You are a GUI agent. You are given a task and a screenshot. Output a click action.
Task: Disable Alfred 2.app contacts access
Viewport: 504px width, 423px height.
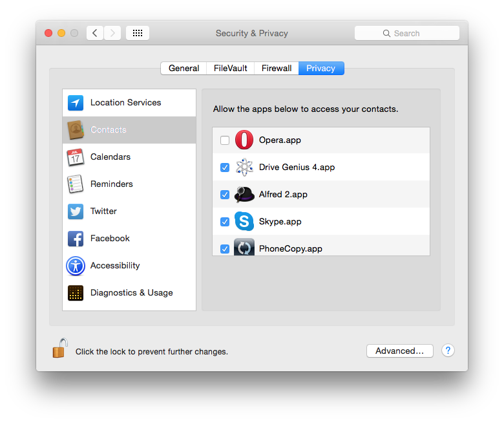[225, 195]
